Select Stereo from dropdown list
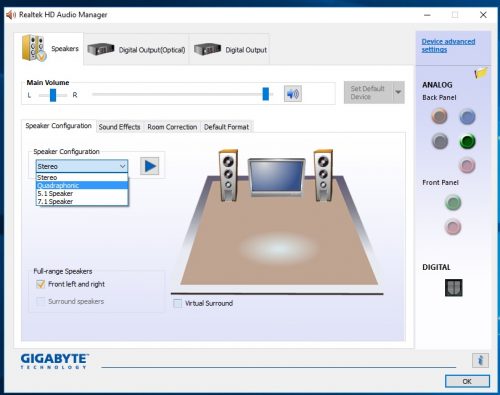This screenshot has height=395, width=500. [82, 177]
